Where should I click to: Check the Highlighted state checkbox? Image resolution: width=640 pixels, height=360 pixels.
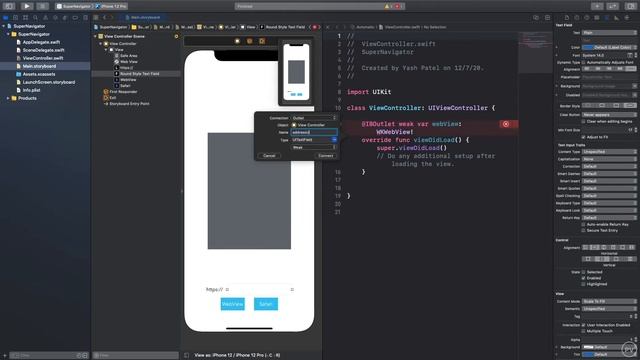coord(583,284)
